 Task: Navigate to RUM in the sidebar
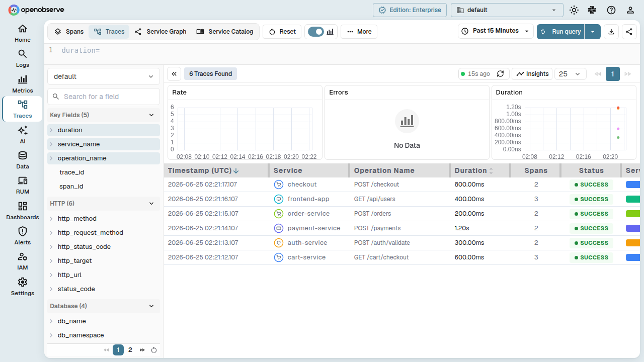(x=22, y=185)
